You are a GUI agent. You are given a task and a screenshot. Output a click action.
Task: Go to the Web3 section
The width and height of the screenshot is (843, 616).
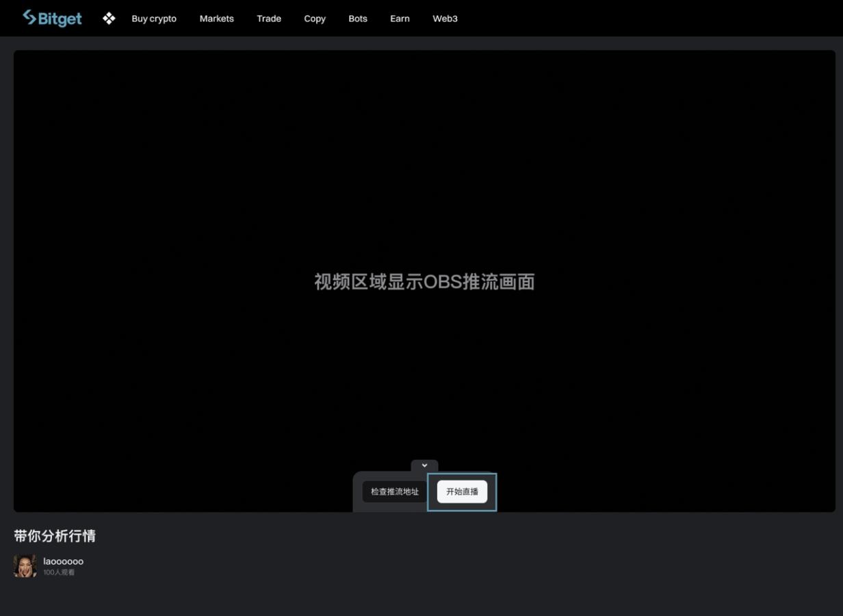coord(445,18)
